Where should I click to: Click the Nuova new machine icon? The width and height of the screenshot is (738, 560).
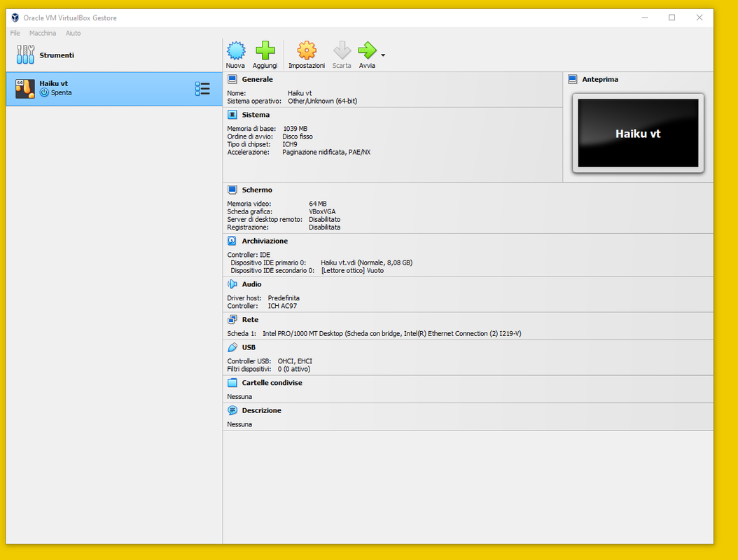236,50
